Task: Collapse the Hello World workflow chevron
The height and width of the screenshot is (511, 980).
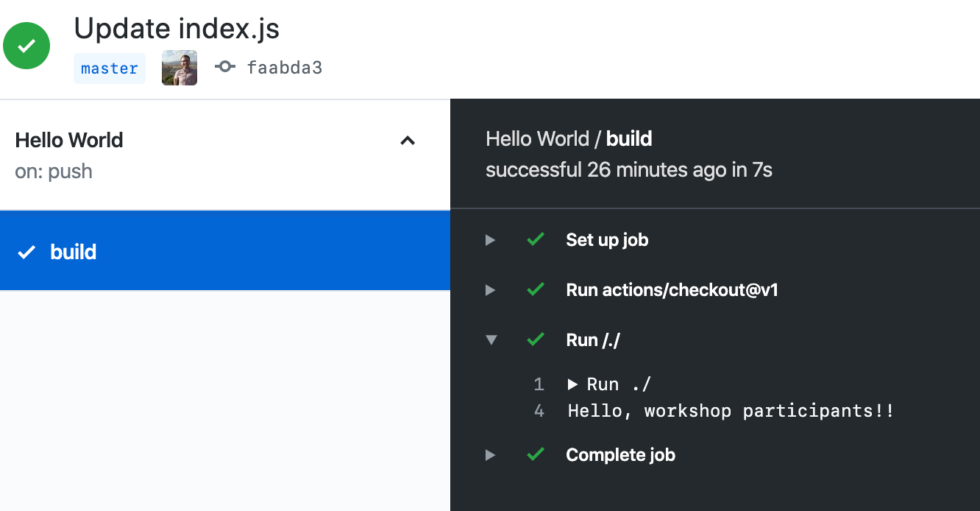Action: click(408, 141)
